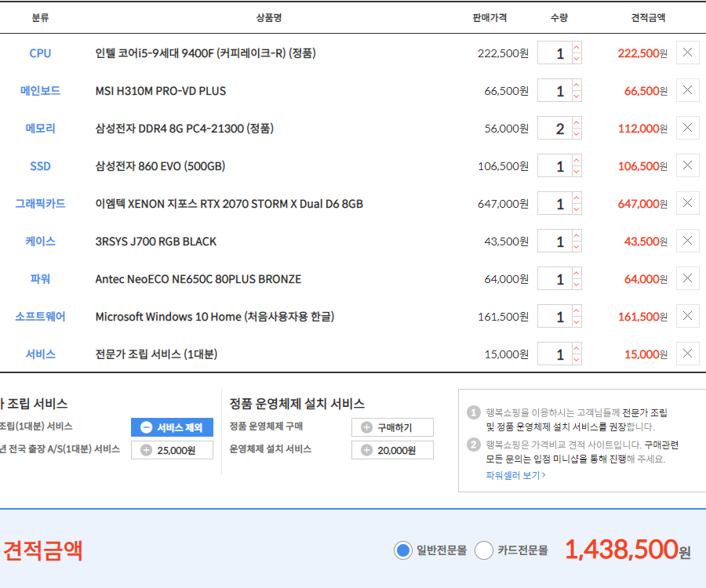The image size is (706, 588).
Task: Increase 케이스 quantity with up arrow
Action: [577, 235]
